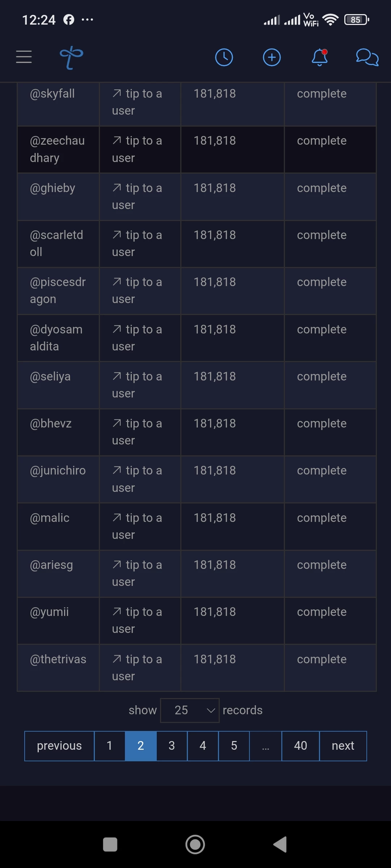Viewport: 391px width, 868px height.
Task: Go to page 3
Action: 172,746
